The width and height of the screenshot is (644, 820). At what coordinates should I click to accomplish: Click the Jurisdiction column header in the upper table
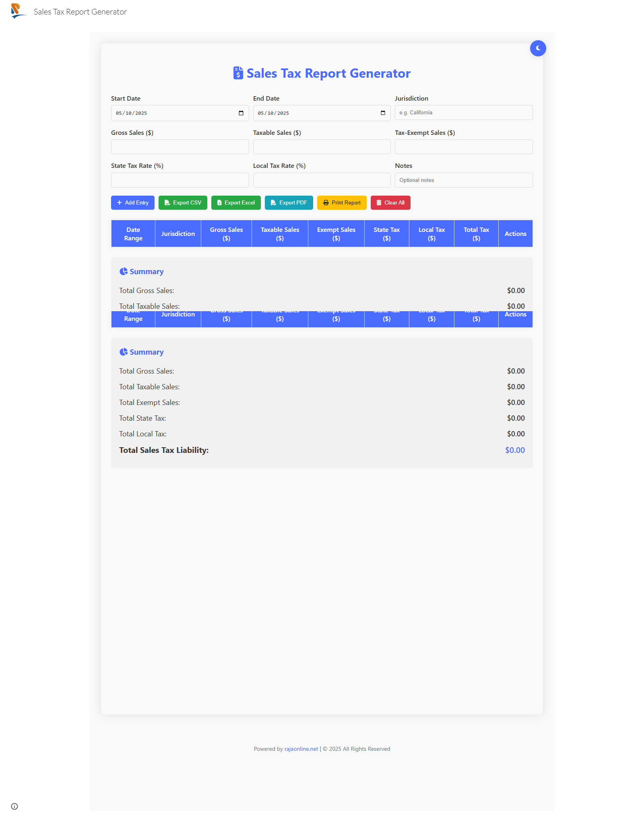point(178,234)
